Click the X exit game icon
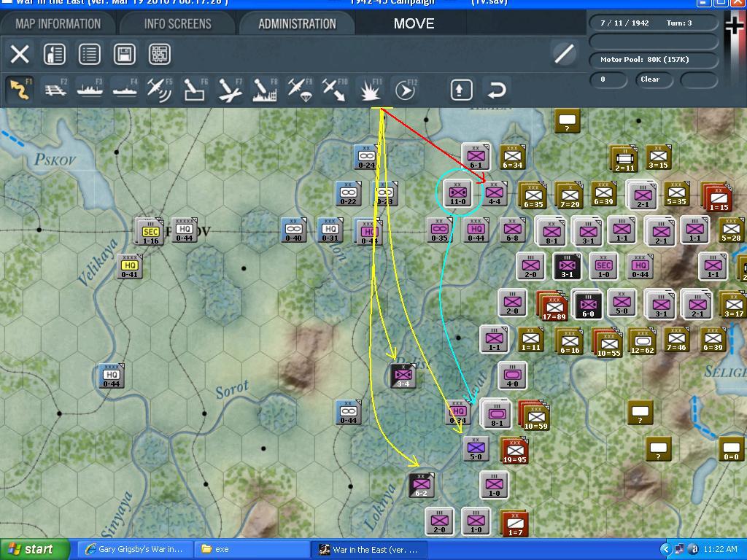The image size is (747, 560). point(20,54)
